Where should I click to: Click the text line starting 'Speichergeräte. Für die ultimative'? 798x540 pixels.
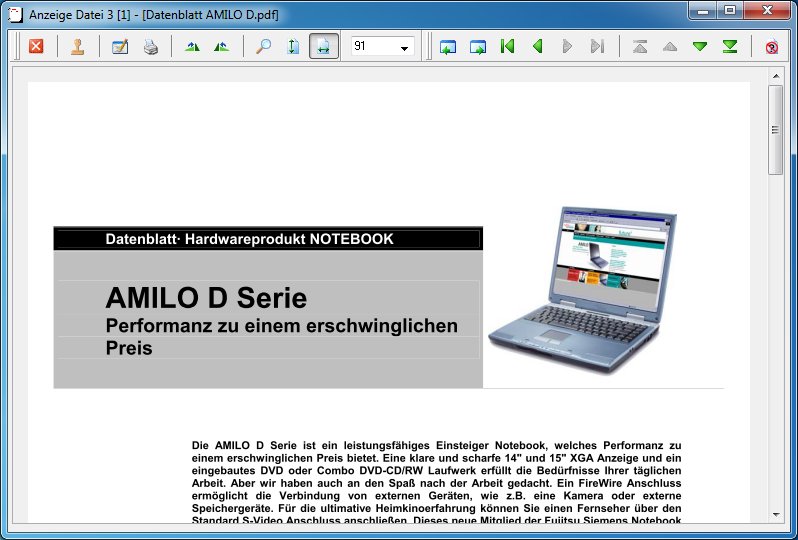tap(436, 508)
